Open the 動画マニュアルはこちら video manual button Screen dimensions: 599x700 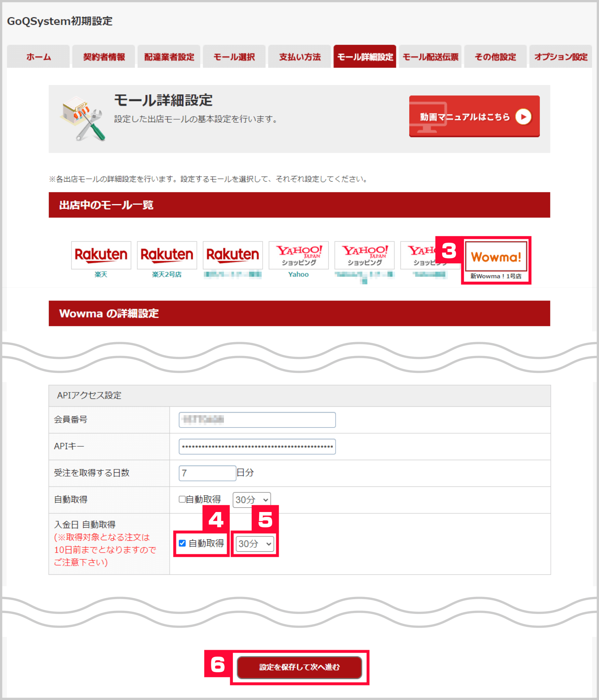tap(474, 116)
